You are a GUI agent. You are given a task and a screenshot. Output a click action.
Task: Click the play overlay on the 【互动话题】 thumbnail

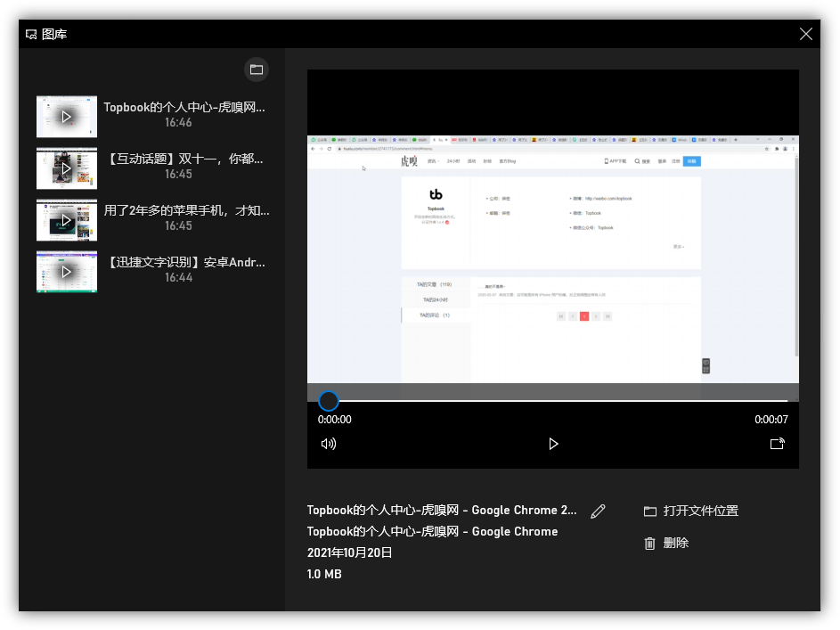(x=67, y=168)
